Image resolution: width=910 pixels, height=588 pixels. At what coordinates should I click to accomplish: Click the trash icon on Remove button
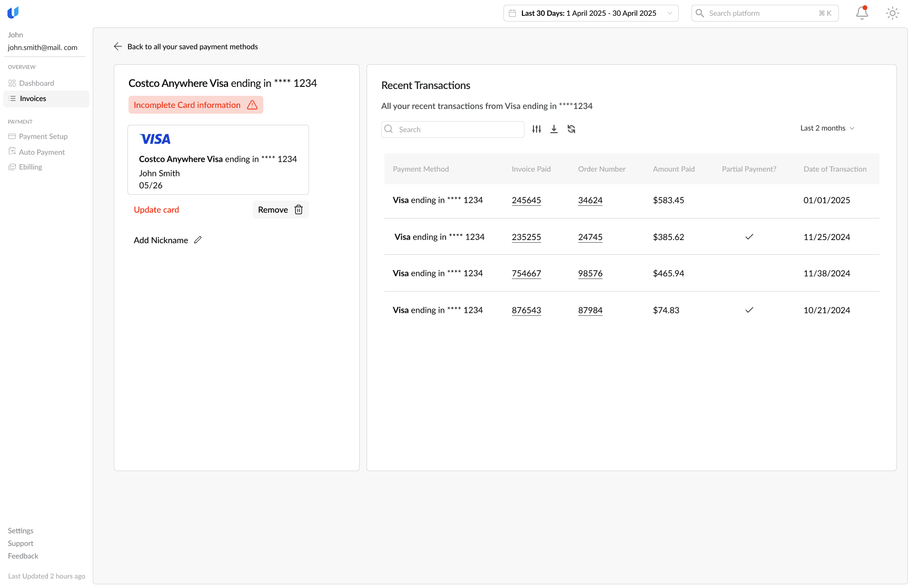tap(299, 210)
